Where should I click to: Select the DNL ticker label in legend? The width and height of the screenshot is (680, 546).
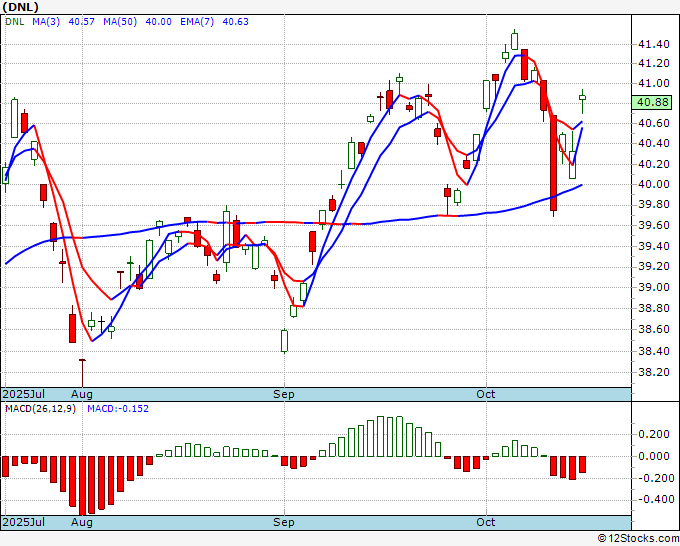(x=15, y=22)
